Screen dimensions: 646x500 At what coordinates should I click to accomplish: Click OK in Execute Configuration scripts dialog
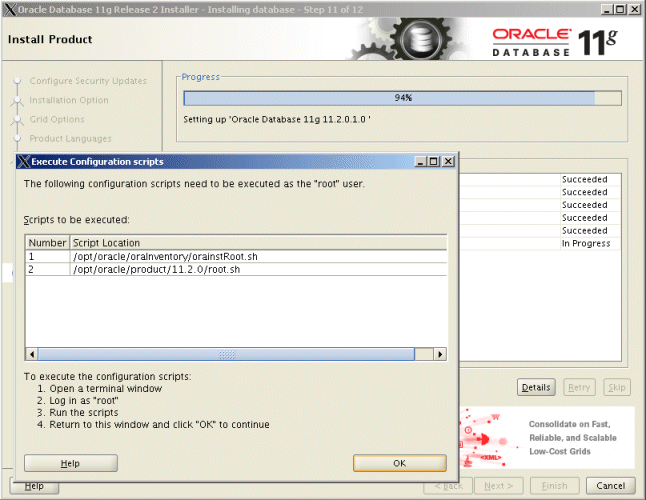tap(400, 463)
